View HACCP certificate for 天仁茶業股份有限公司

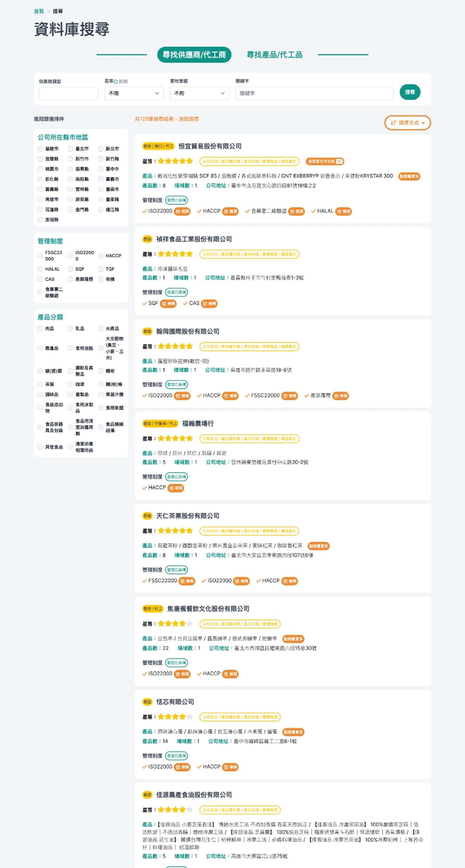click(x=290, y=581)
